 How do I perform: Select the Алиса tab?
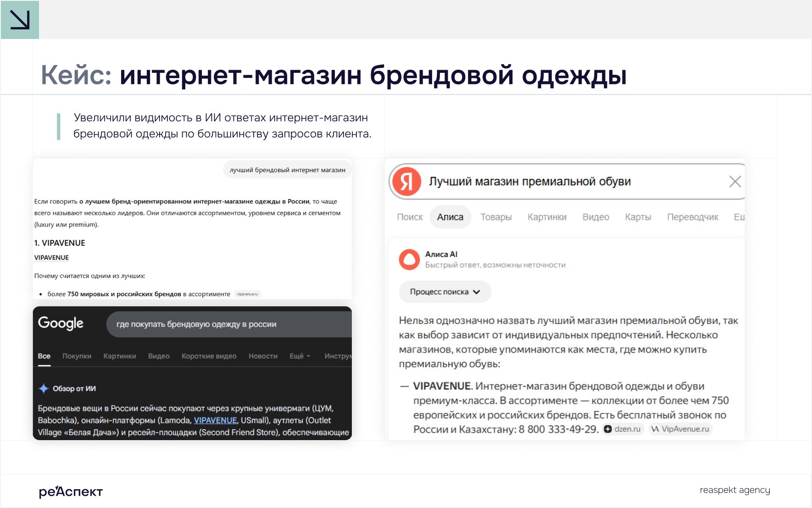[450, 217]
